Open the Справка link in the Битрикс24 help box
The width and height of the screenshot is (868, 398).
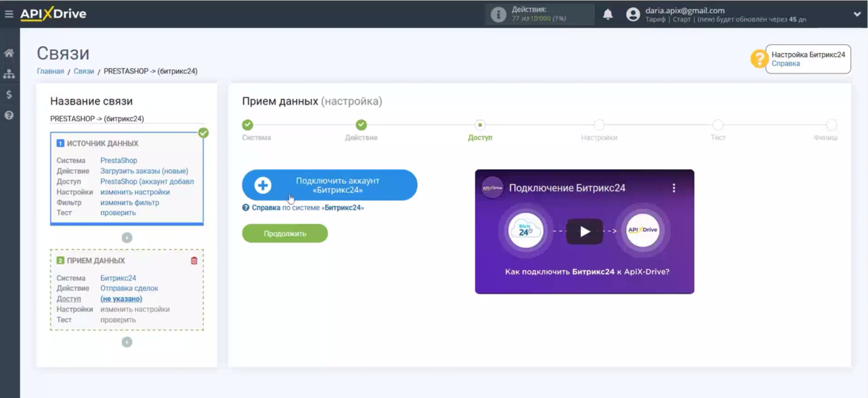786,64
